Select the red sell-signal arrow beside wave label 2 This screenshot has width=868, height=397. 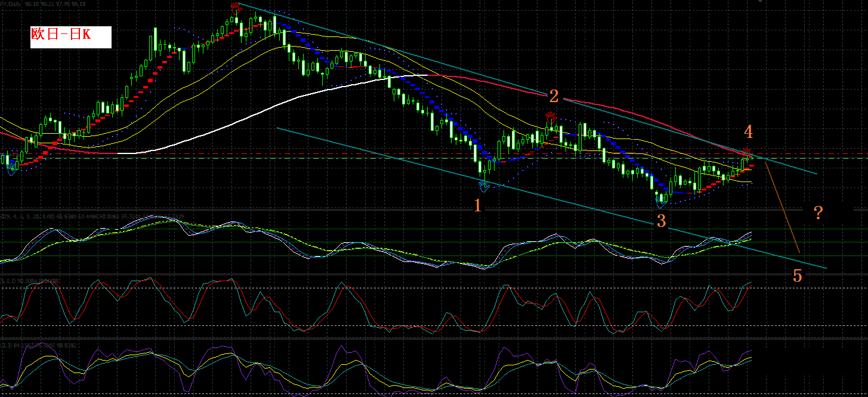click(550, 117)
